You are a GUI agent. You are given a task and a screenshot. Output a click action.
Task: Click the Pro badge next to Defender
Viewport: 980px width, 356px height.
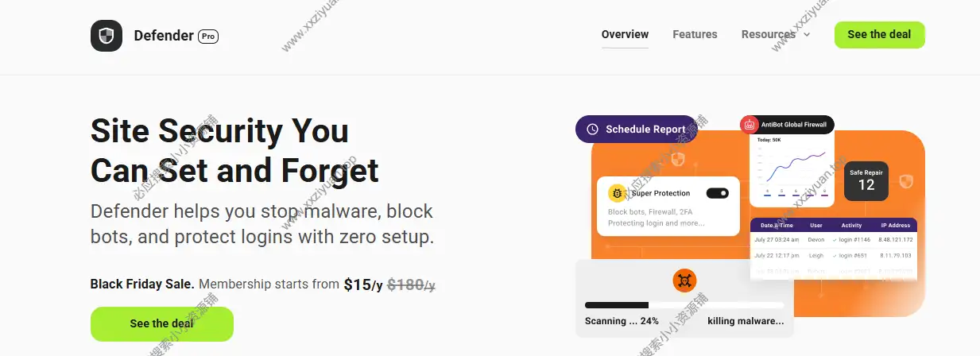pos(208,36)
